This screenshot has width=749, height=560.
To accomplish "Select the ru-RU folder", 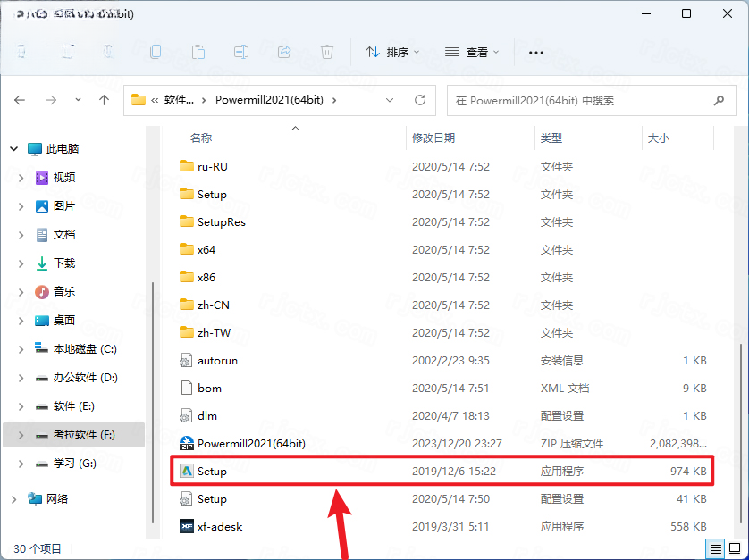I will [212, 167].
